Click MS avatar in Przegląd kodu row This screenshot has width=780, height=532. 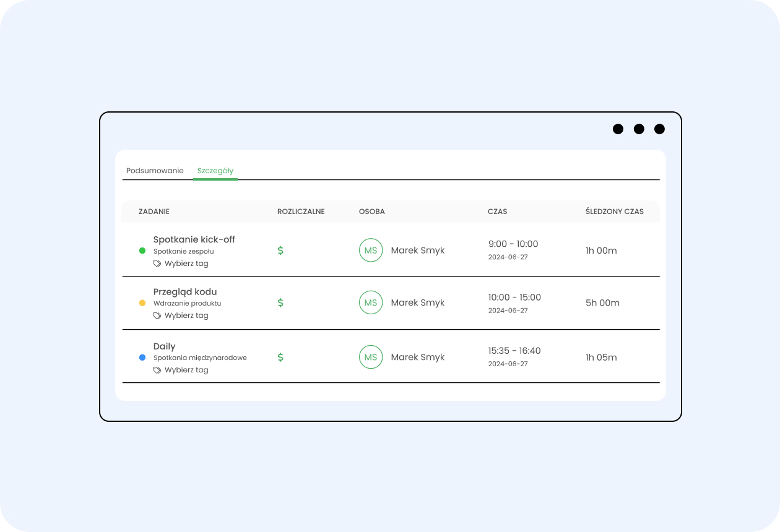tap(371, 302)
